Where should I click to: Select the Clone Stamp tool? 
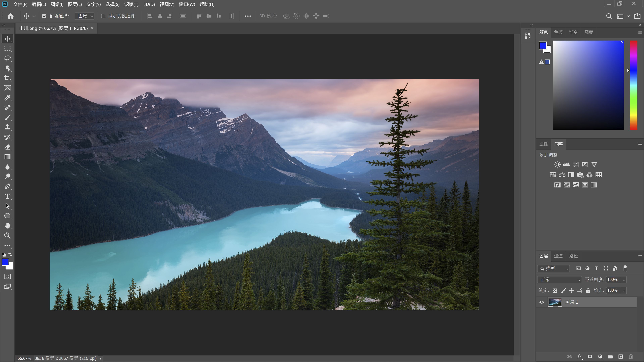(x=8, y=127)
